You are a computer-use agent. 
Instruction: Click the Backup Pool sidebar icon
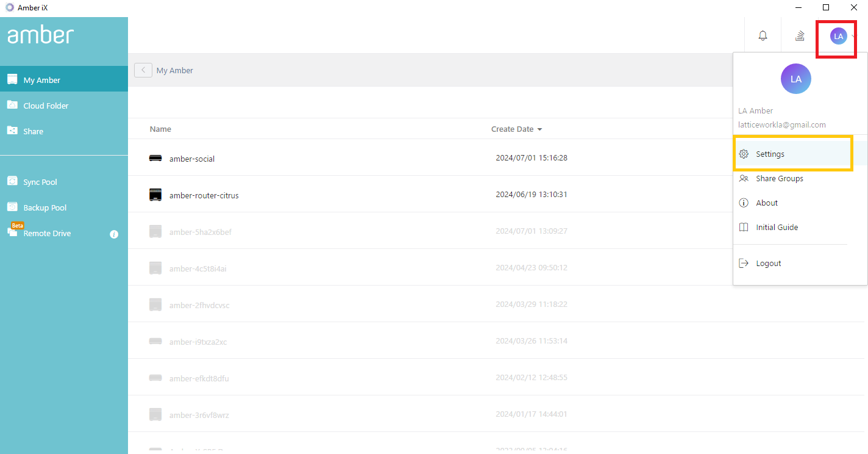pos(12,207)
